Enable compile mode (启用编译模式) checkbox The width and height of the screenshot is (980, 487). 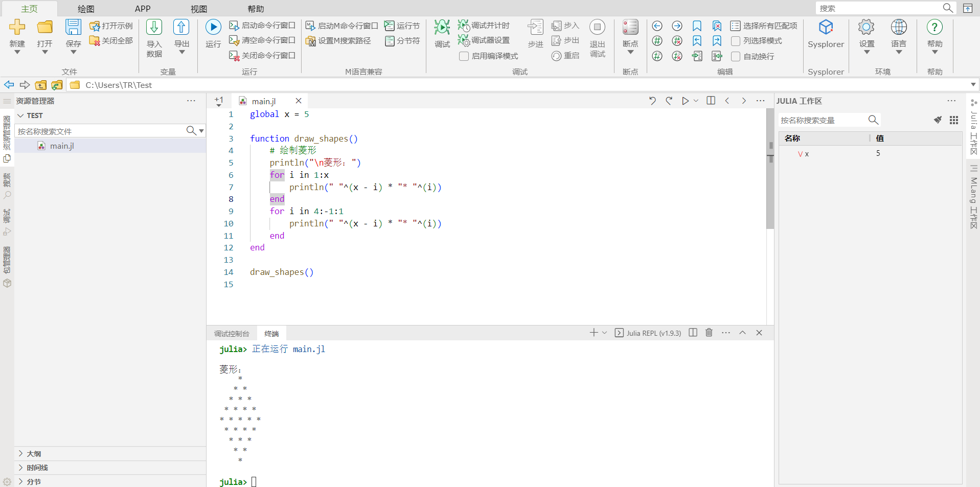(x=464, y=56)
